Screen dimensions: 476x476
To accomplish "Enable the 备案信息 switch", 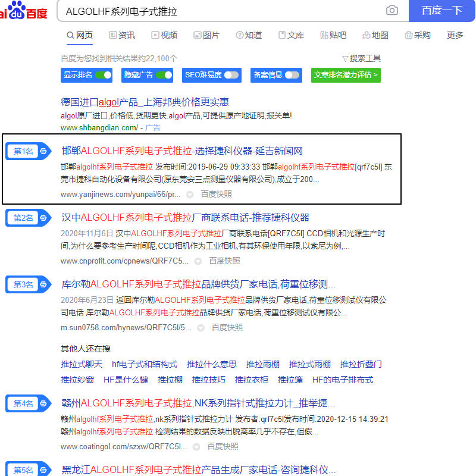I will coord(292,75).
